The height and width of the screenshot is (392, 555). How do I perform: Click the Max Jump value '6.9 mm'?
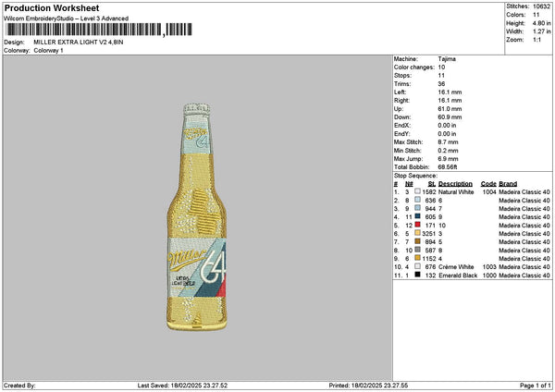[448, 159]
